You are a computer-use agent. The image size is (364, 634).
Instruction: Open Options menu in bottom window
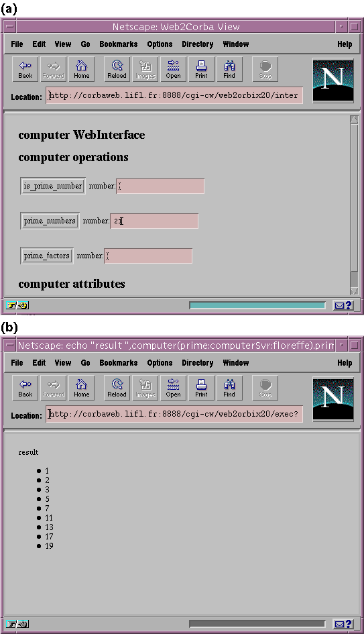[160, 363]
